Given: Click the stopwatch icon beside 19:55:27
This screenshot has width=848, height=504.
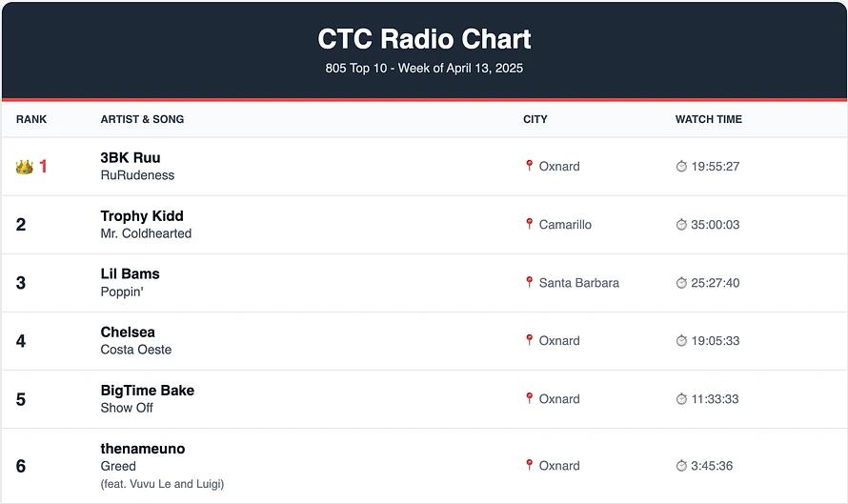Looking at the screenshot, I should tap(681, 166).
